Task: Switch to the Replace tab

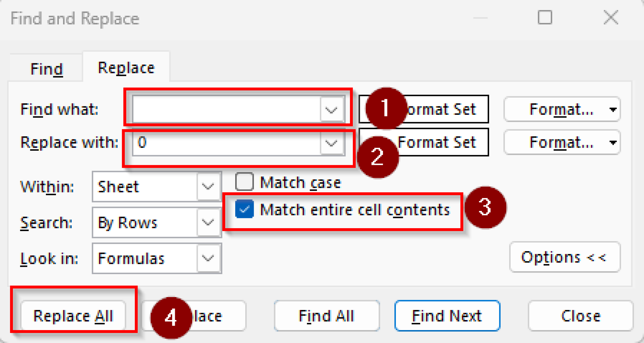Action: [126, 67]
